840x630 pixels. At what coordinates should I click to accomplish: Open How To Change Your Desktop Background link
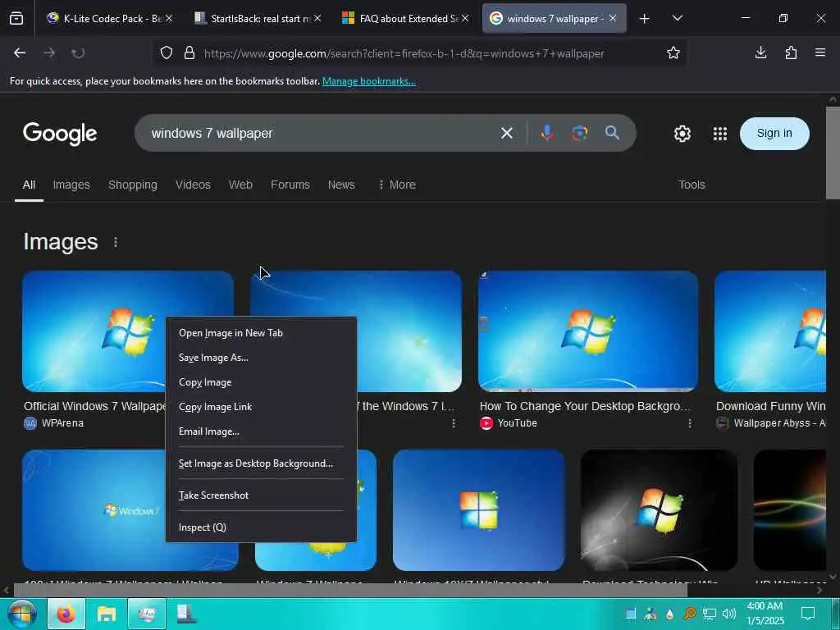pos(585,406)
